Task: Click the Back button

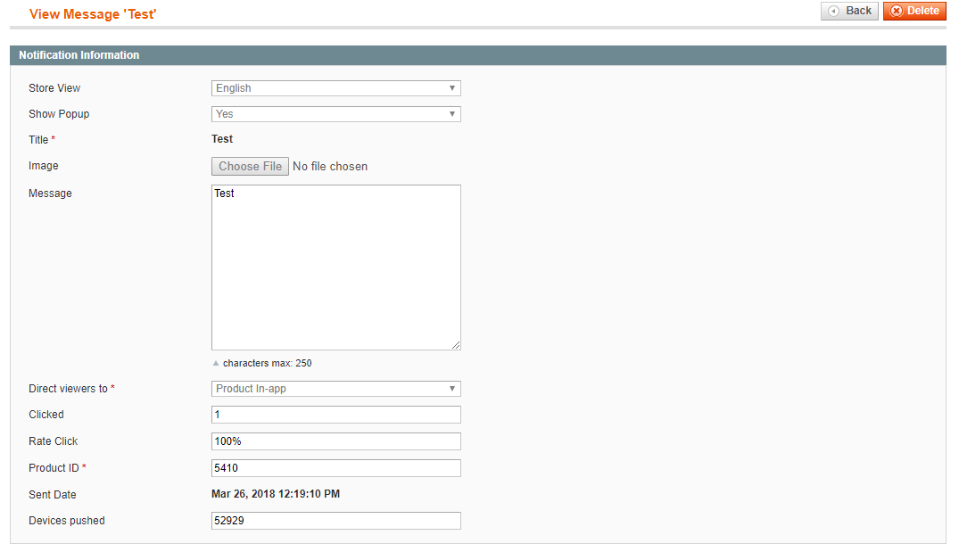Action: point(849,11)
